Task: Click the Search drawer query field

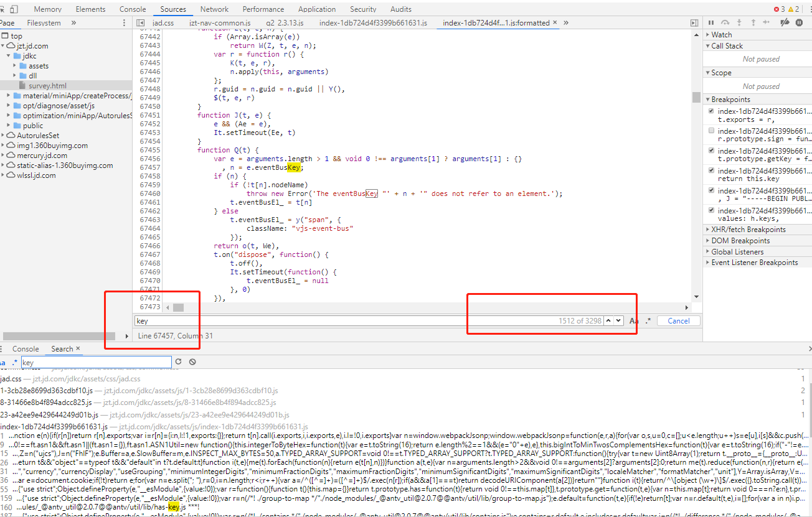Action: [96, 362]
